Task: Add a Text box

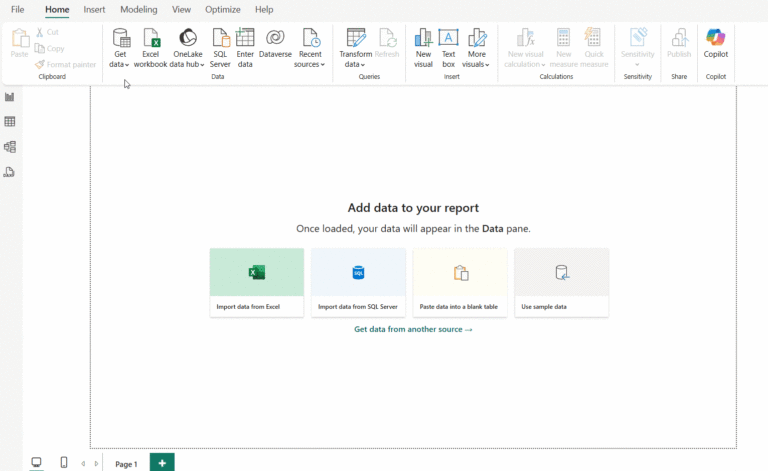Action: [x=448, y=39]
